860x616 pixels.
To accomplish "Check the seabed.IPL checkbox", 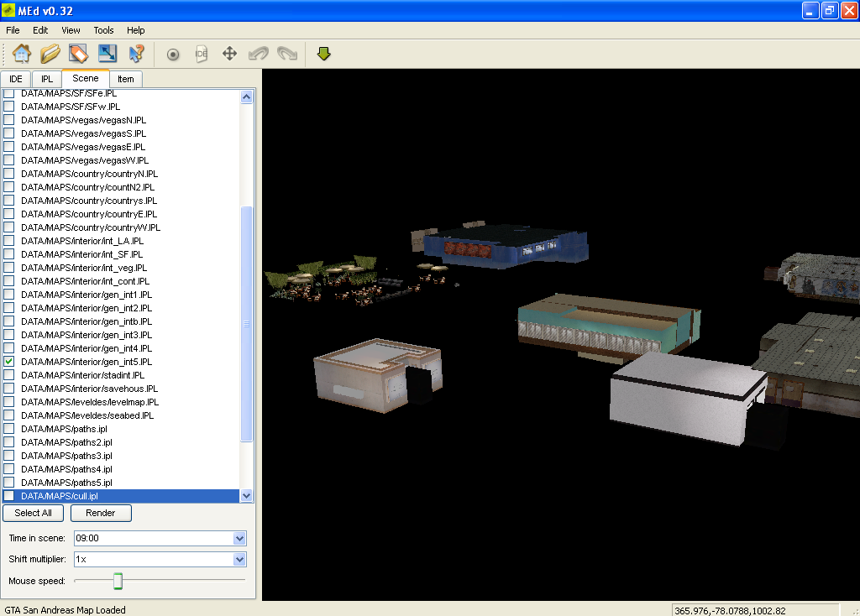I will tap(8, 415).
